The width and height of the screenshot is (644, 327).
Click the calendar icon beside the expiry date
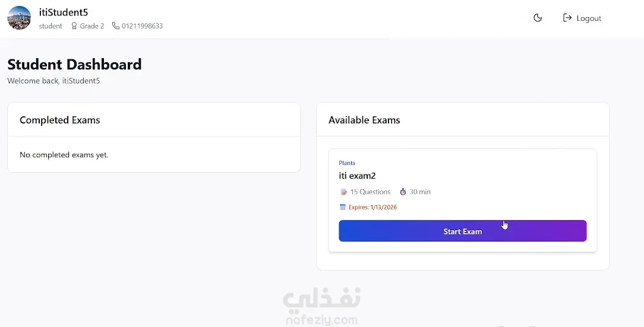[x=343, y=207]
